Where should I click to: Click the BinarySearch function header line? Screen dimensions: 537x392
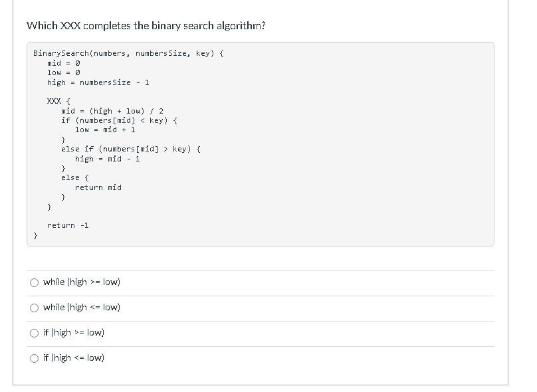(128, 53)
